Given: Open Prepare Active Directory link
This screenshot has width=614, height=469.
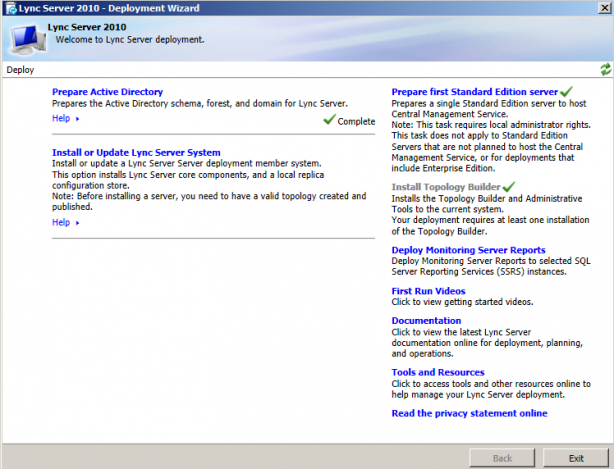Looking at the screenshot, I should (107, 91).
